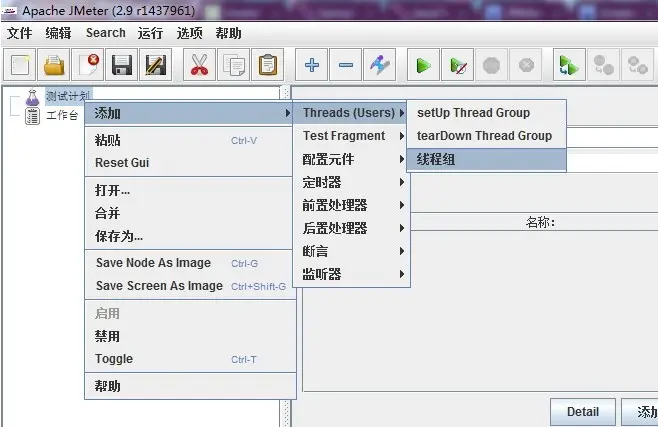Image resolution: width=658 pixels, height=427 pixels.
Task: Select the 工作台 workbench tree icon
Action: pyautogui.click(x=32, y=116)
